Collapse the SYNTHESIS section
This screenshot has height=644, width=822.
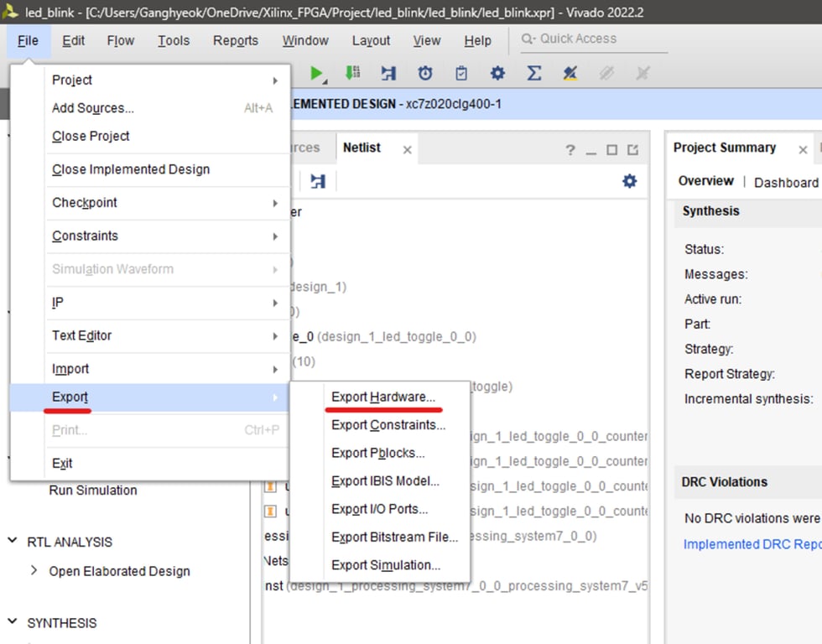[x=13, y=623]
